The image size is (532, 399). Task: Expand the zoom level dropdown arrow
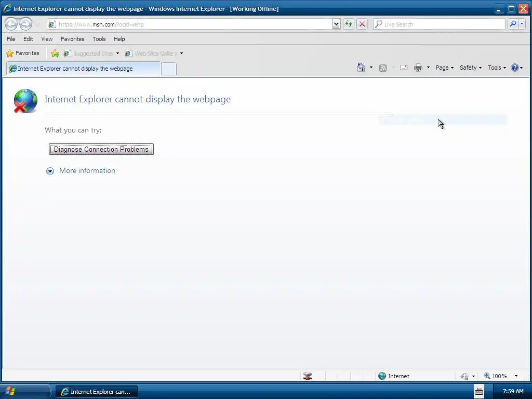[516, 376]
